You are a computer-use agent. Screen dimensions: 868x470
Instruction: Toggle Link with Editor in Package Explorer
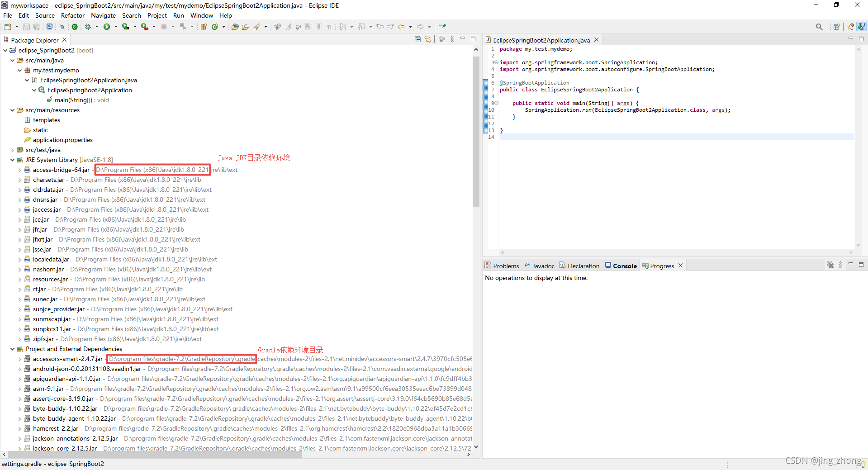point(428,39)
